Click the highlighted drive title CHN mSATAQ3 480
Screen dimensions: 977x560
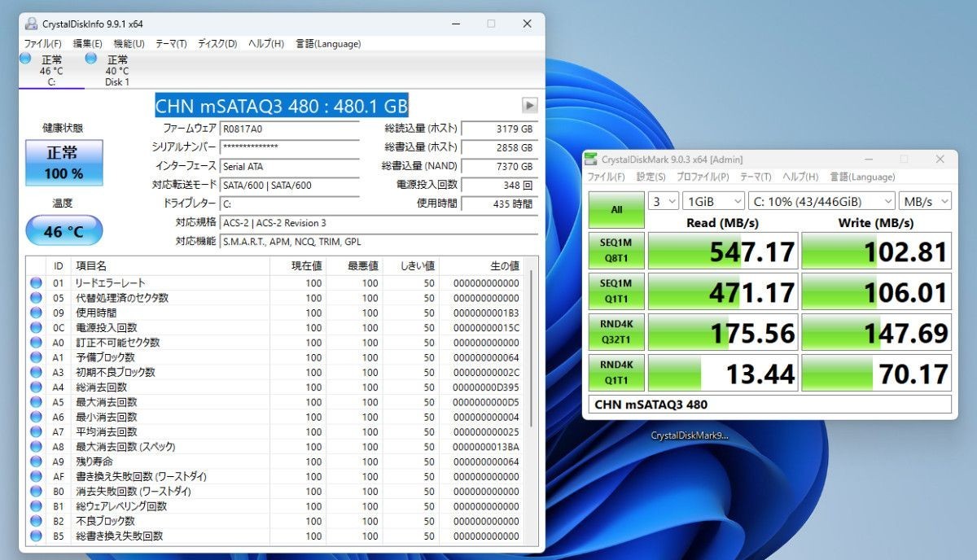point(282,106)
